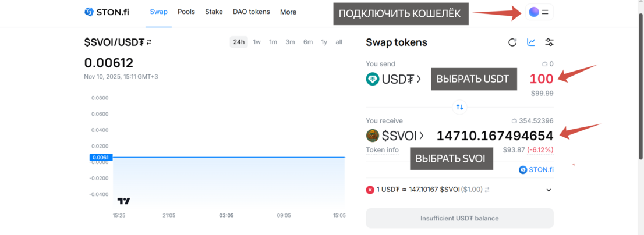Image resolution: width=644 pixels, height=235 pixels.
Task: Click the send amount field showing 100
Action: (x=541, y=79)
